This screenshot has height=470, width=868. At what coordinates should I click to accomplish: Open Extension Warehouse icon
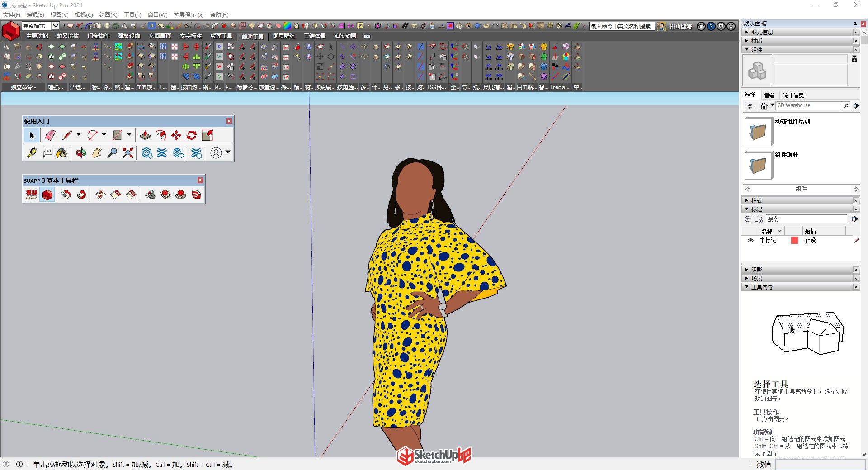pyautogui.click(x=162, y=153)
